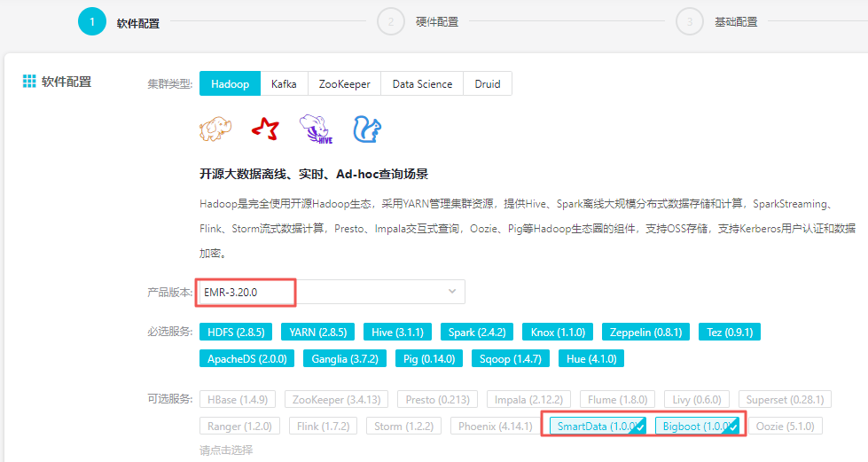Enable the Flume (1.8.0) optional service
The height and width of the screenshot is (462, 868).
point(618,399)
